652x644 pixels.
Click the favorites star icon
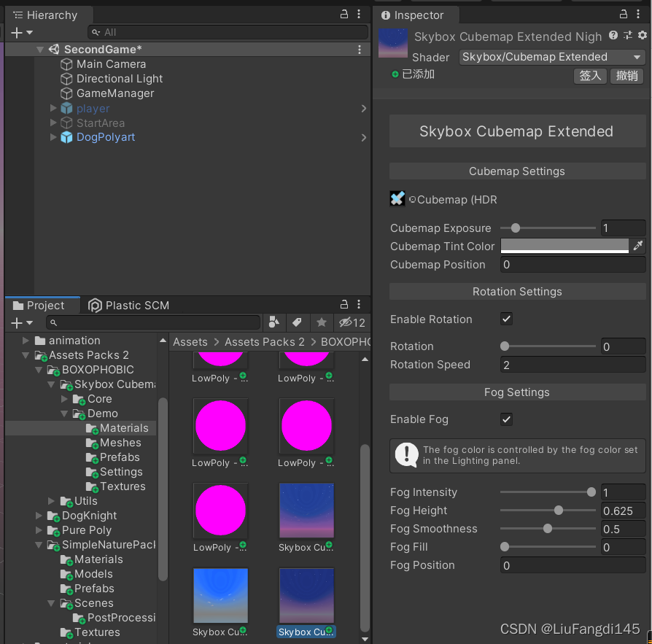tap(322, 322)
